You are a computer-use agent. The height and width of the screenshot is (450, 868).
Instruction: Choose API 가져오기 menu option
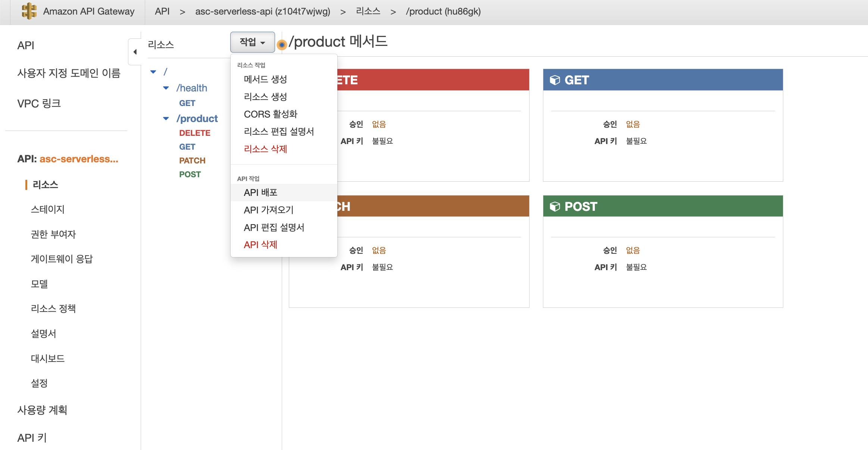tap(269, 210)
